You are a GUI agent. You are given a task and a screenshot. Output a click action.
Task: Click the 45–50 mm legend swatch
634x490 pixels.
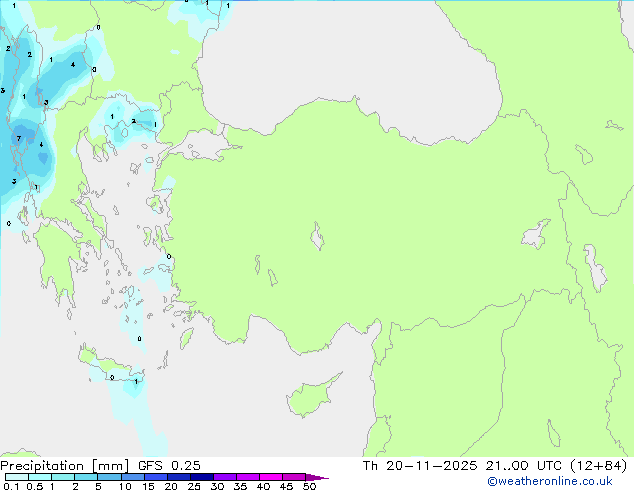(294, 477)
